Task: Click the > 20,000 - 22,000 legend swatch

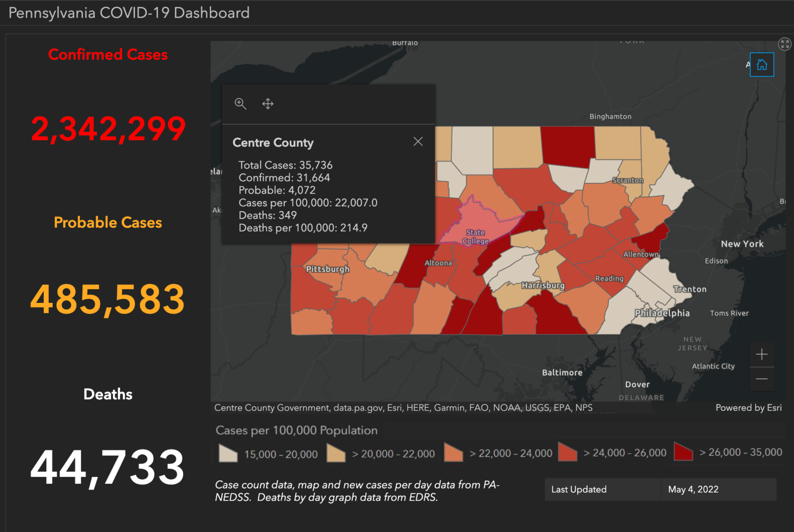Action: tap(336, 453)
